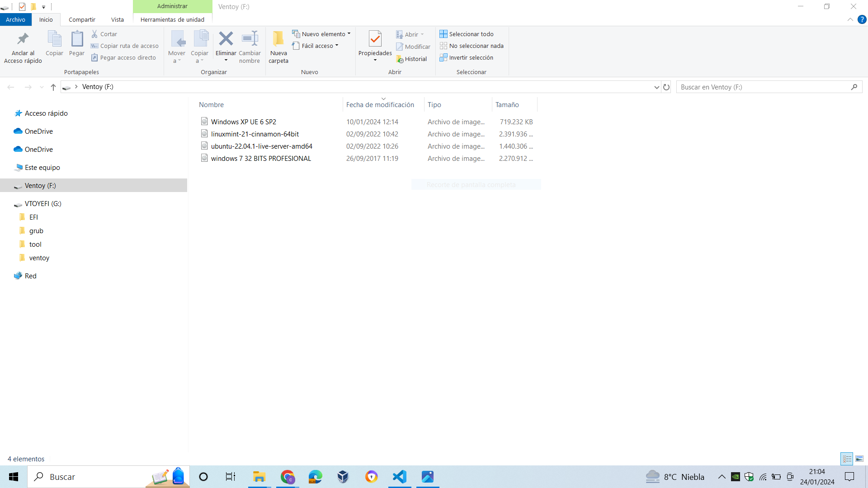Open Visual Studio Code from taskbar
This screenshot has height=488, width=868.
point(400,477)
